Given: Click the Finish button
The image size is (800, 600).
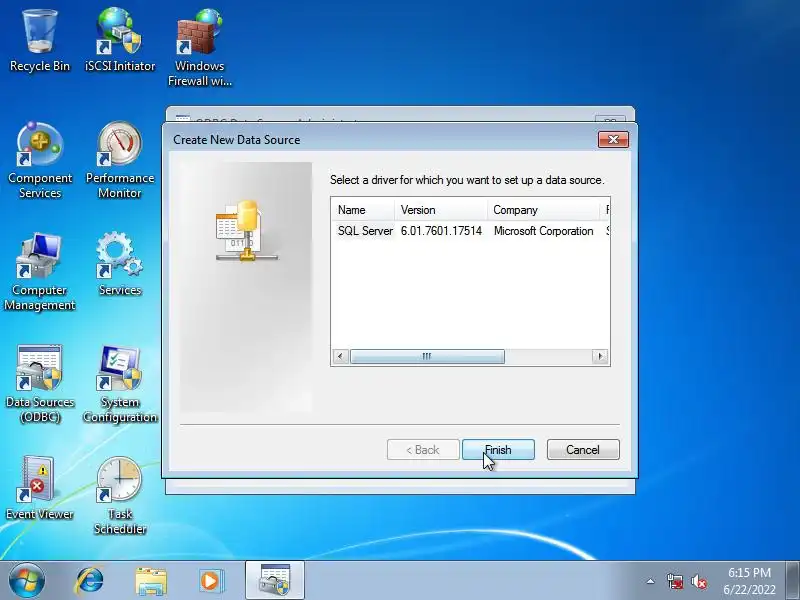Looking at the screenshot, I should click(498, 449).
